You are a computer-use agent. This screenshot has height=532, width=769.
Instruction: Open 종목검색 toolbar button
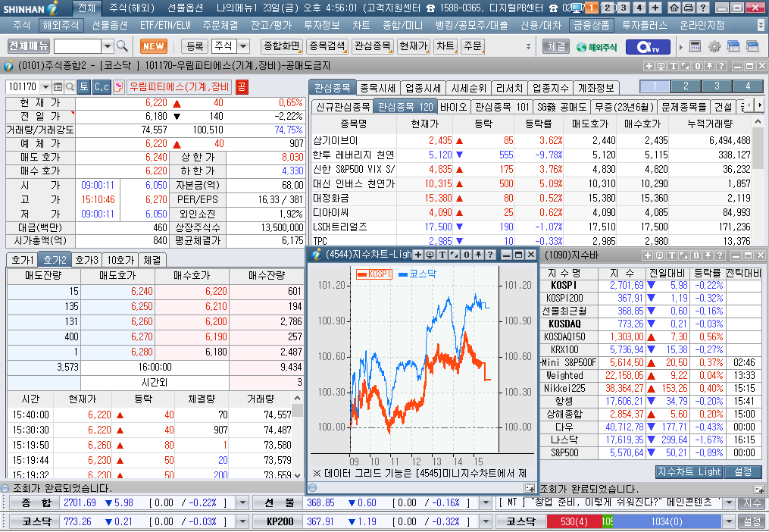click(x=327, y=46)
